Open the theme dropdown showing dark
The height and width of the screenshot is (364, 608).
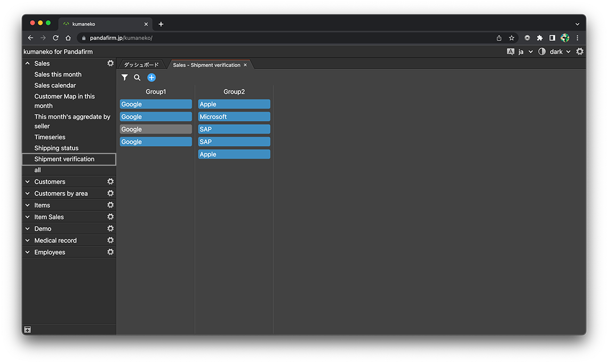(560, 52)
